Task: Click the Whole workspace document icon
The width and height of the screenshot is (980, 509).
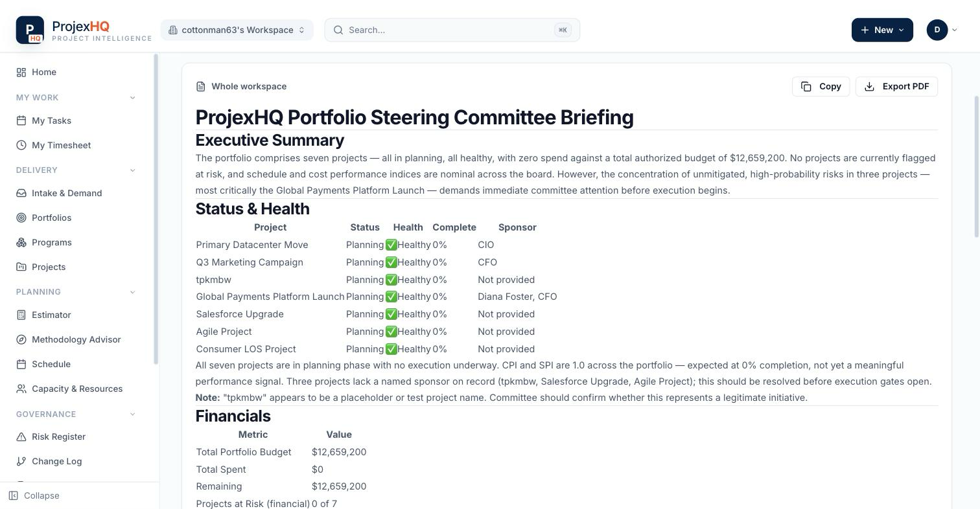Action: 201,86
